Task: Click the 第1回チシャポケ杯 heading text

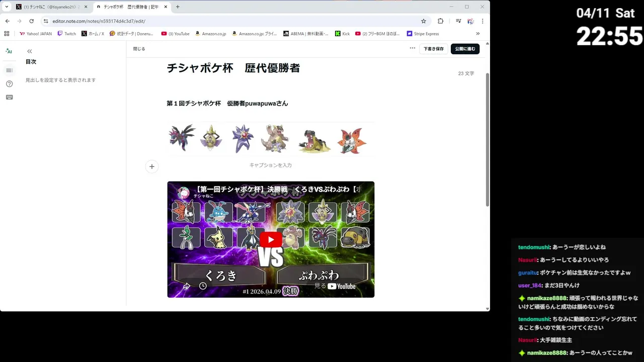Action: click(x=227, y=103)
